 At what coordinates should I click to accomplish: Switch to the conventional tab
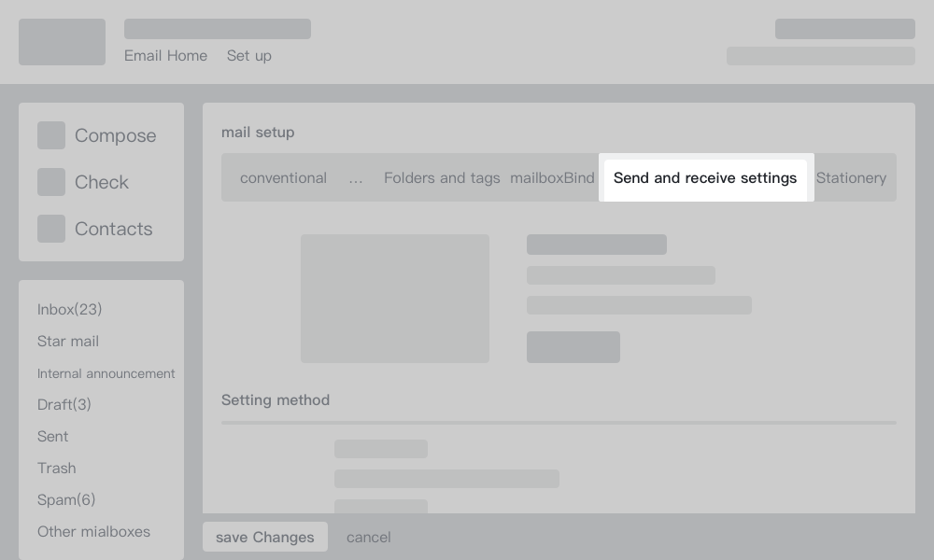(x=283, y=178)
